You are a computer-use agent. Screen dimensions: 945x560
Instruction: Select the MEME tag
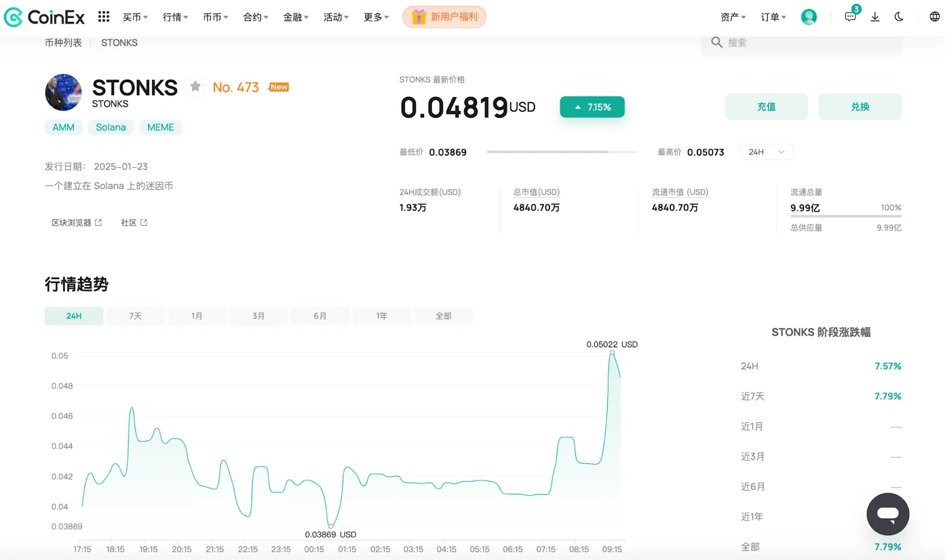pos(161,127)
